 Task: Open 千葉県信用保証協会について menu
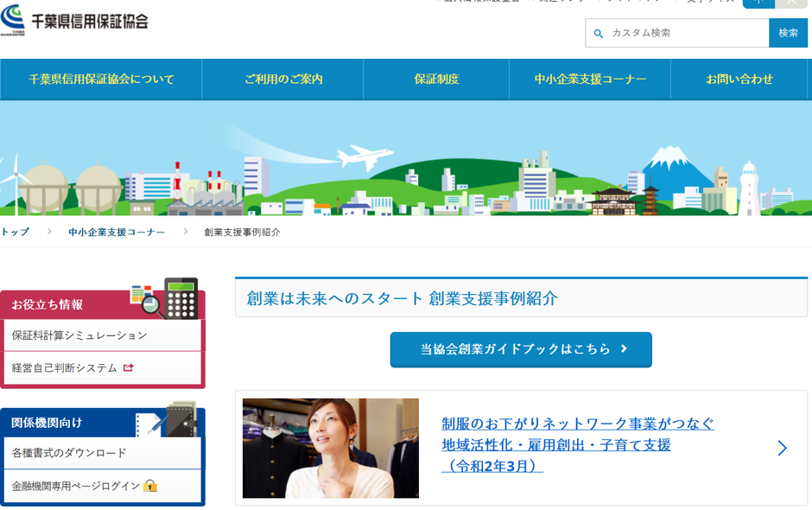[x=101, y=80]
